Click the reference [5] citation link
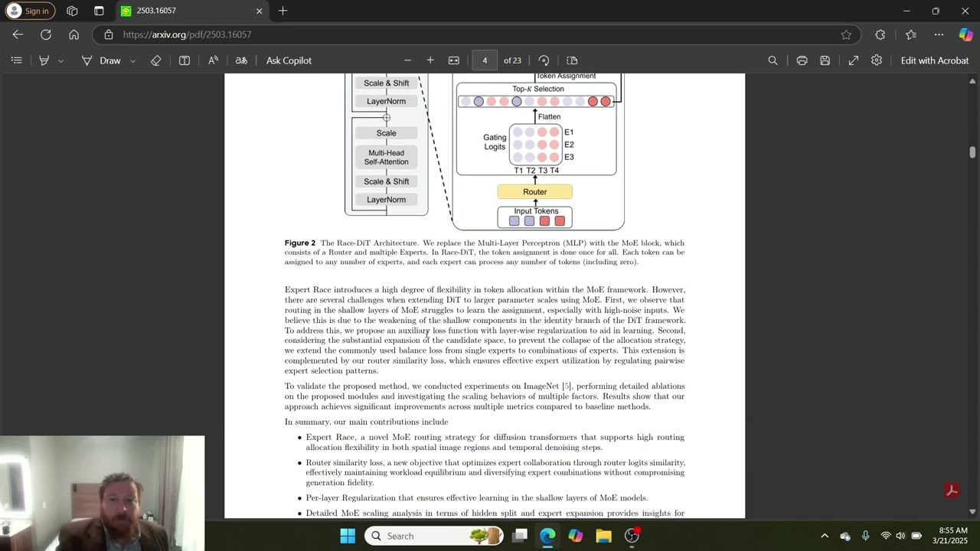Screen dimensions: 980x551 point(567,386)
